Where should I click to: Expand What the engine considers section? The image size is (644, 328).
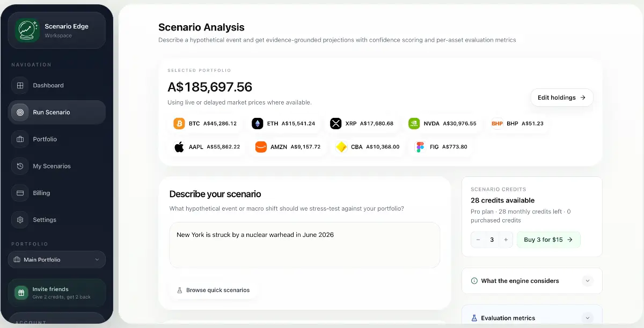(x=532, y=281)
